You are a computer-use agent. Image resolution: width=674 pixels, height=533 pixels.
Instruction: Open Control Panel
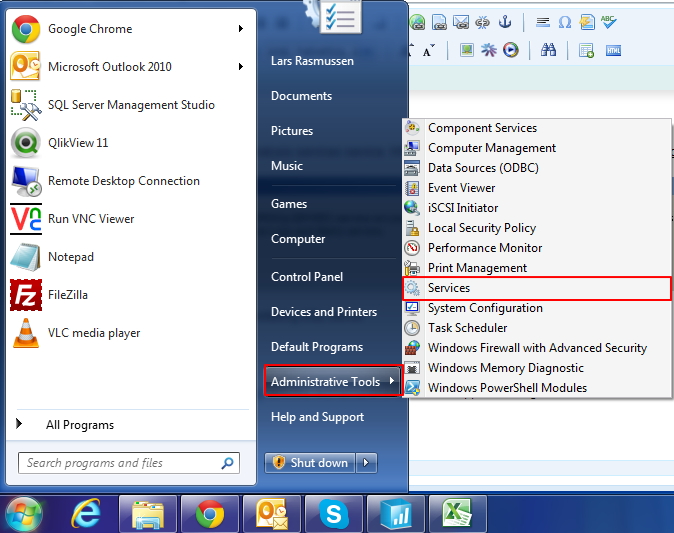(x=307, y=277)
